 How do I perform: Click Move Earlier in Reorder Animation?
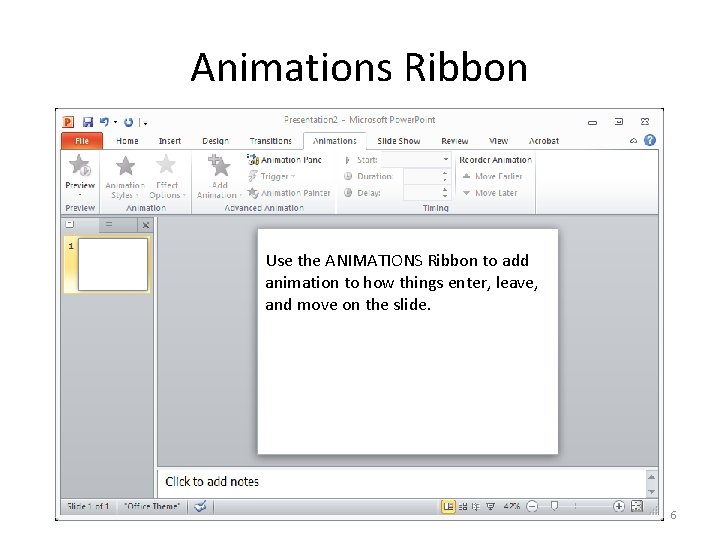pos(492,176)
